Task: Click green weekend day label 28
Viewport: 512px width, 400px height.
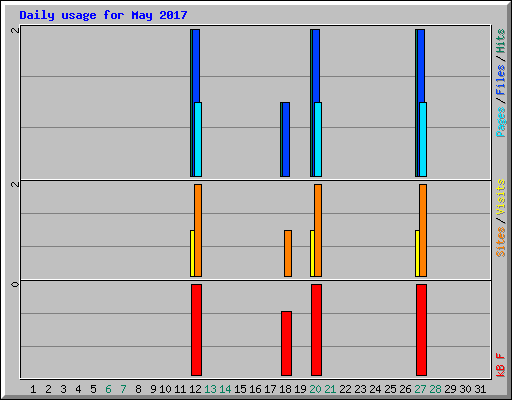Action: click(435, 389)
